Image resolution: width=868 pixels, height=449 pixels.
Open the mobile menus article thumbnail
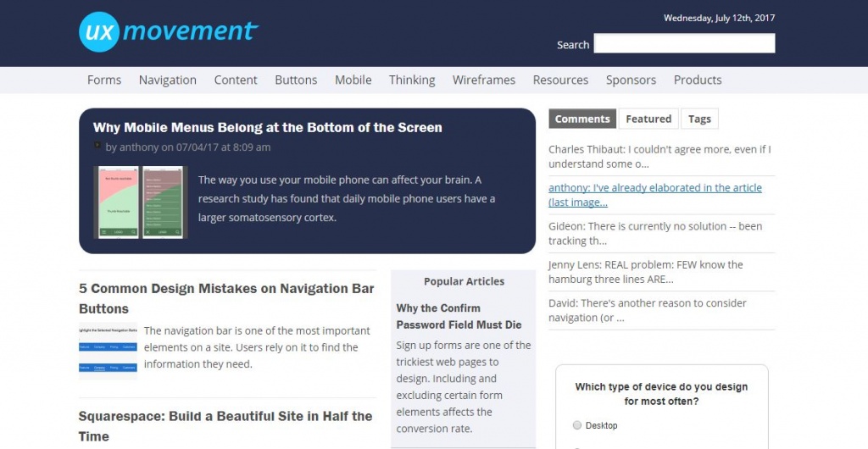point(140,202)
